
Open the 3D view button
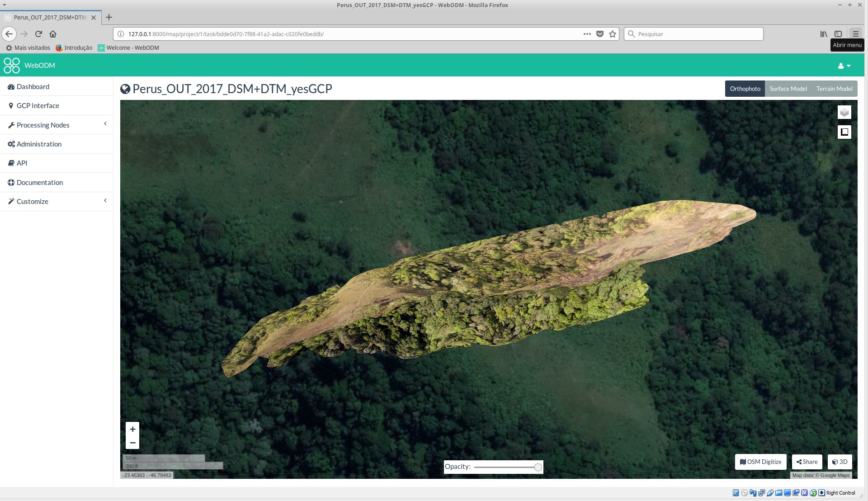[x=840, y=462]
